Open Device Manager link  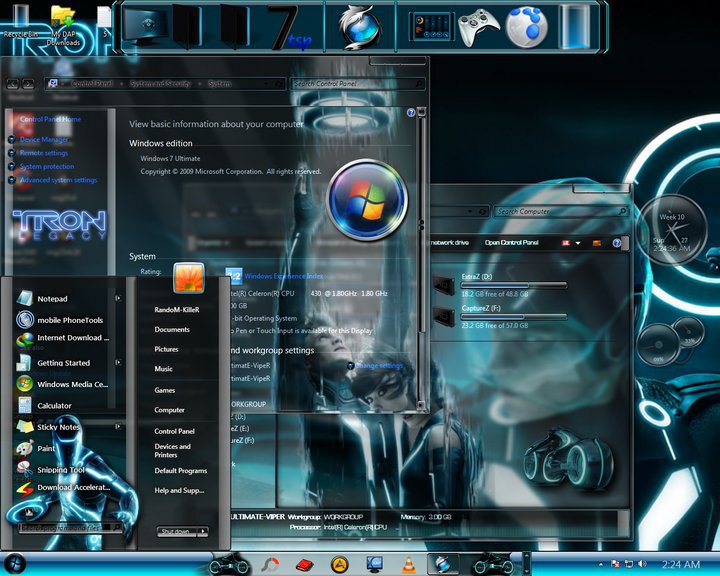pyautogui.click(x=44, y=139)
